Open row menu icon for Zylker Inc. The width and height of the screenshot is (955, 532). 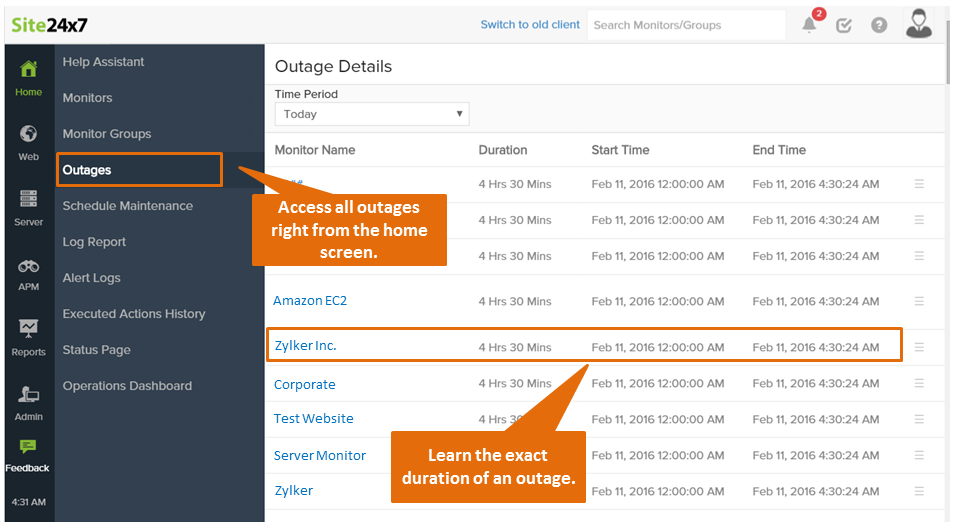919,347
